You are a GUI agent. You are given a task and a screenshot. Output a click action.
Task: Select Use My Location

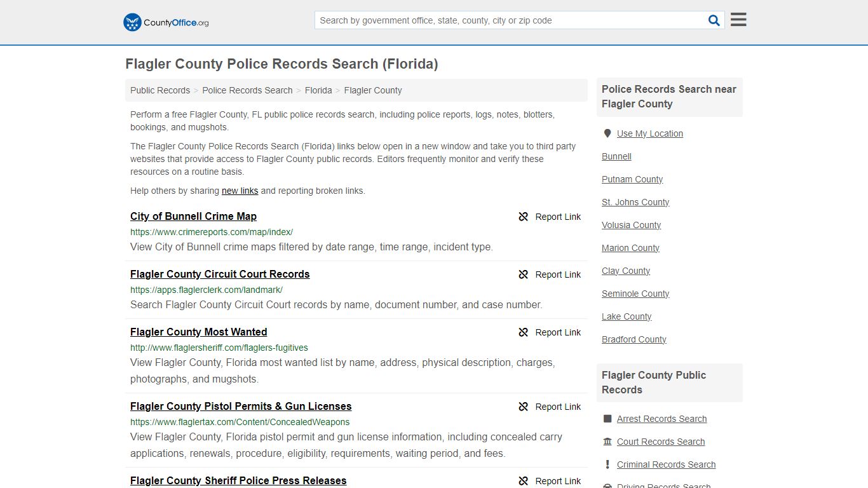[x=650, y=133]
